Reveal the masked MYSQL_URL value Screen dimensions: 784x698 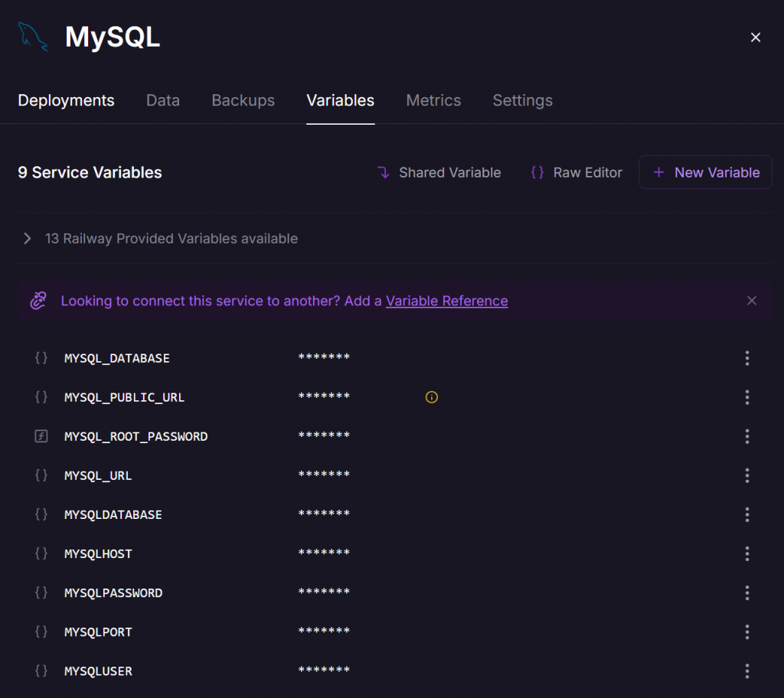pos(324,474)
